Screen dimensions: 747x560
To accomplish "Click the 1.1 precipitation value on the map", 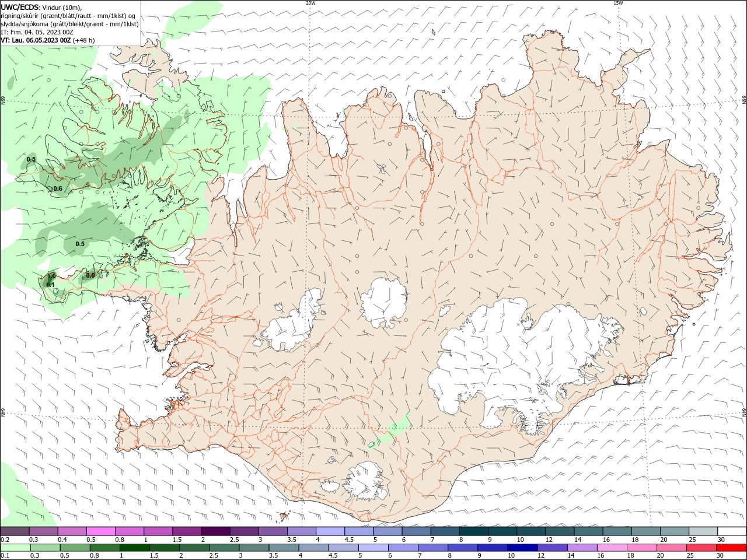I will (x=50, y=285).
